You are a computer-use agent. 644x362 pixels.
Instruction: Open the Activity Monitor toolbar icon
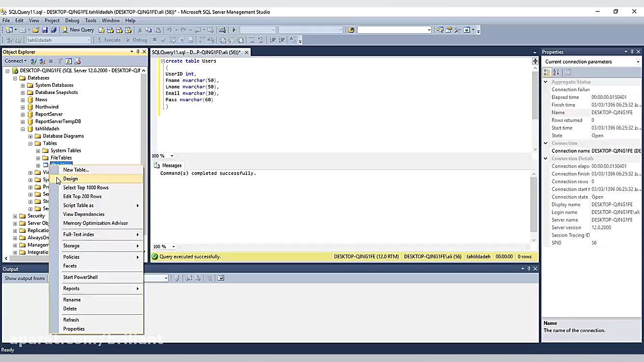[x=222, y=30]
